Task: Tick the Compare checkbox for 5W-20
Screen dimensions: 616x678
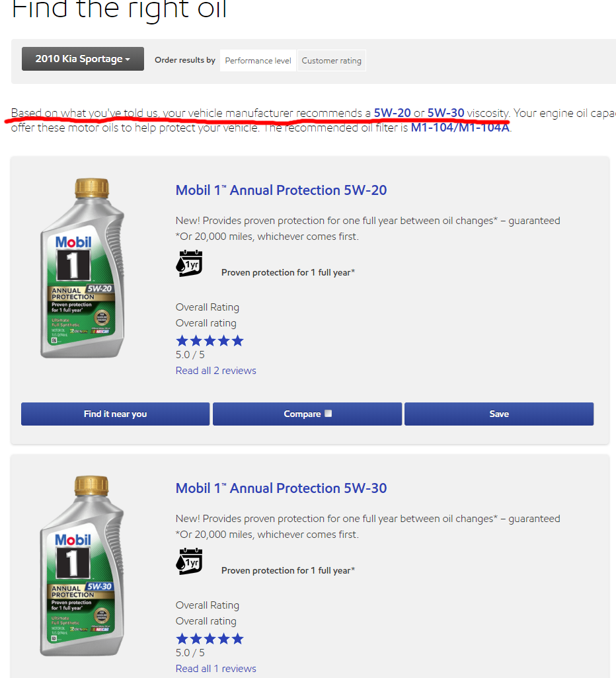Action: pyautogui.click(x=328, y=414)
